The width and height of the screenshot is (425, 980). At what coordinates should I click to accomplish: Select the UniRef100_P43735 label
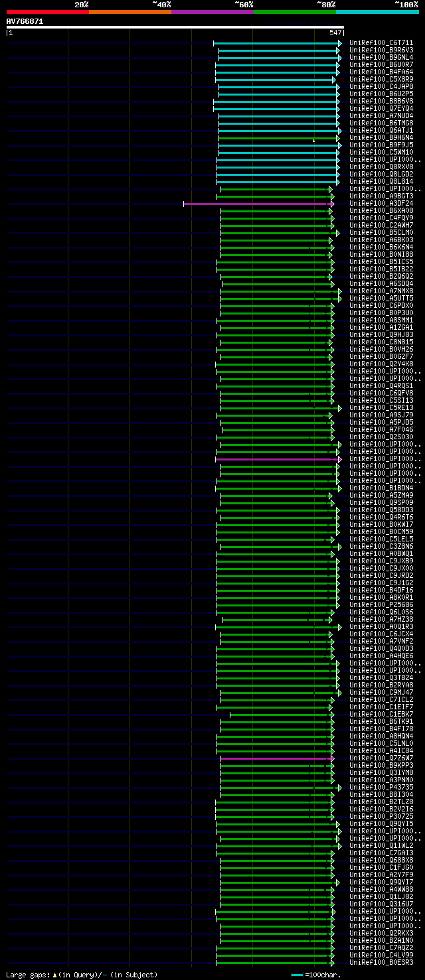click(x=381, y=788)
